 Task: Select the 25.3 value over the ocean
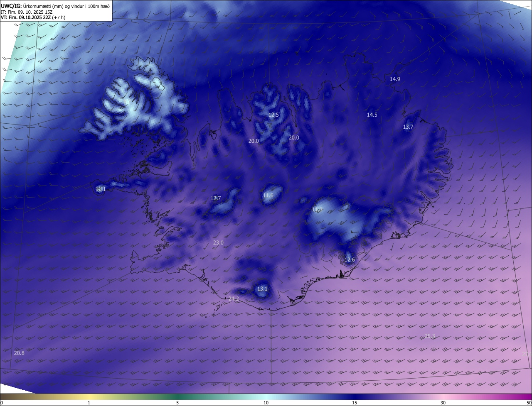430,336
